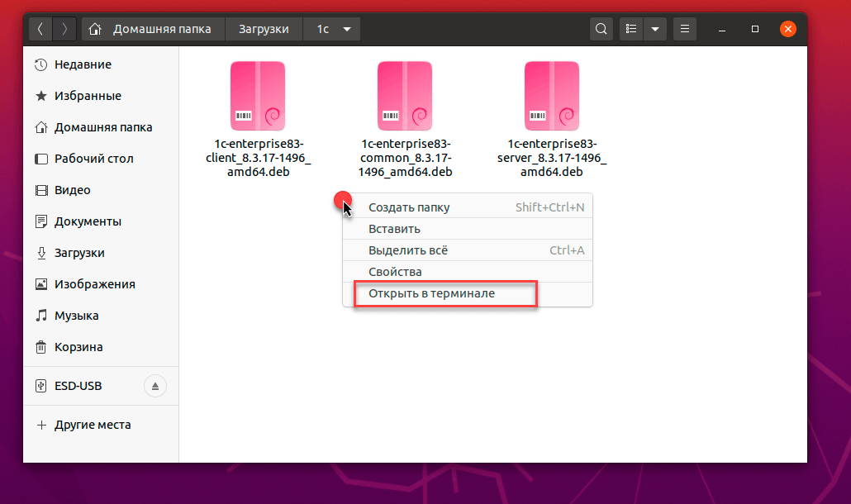Expand the 1c folder path dropdown
Image resolution: width=851 pixels, height=504 pixels.
click(347, 29)
